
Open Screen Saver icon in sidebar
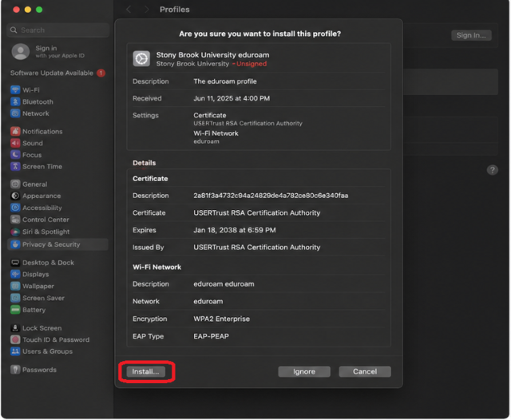pos(15,298)
